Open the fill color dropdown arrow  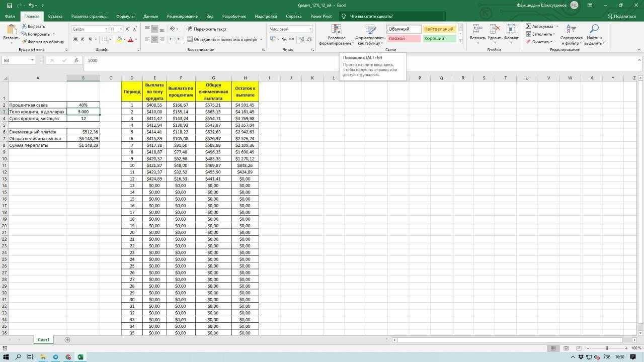click(124, 39)
